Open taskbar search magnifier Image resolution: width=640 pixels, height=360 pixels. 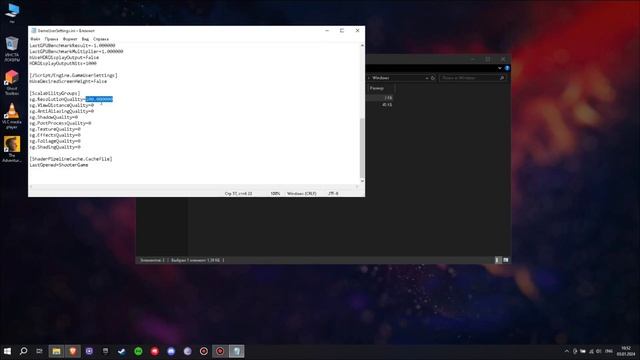coord(23,351)
